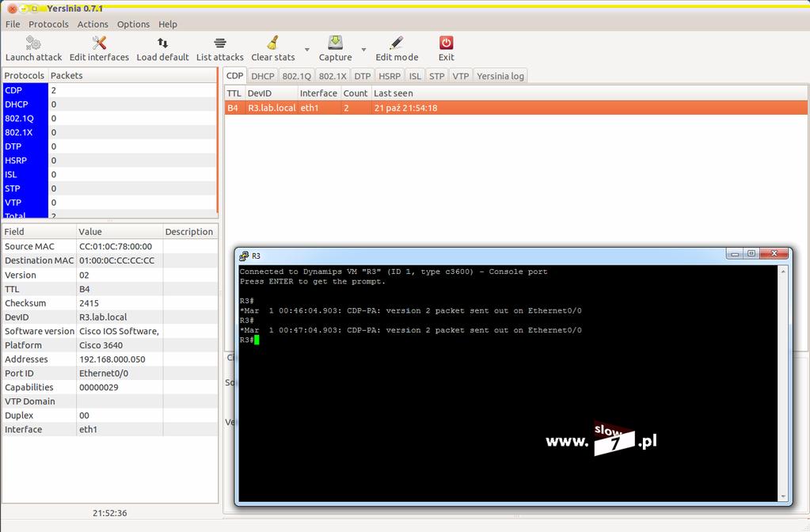Switch to the STP tab
The height and width of the screenshot is (532, 810).
436,76
